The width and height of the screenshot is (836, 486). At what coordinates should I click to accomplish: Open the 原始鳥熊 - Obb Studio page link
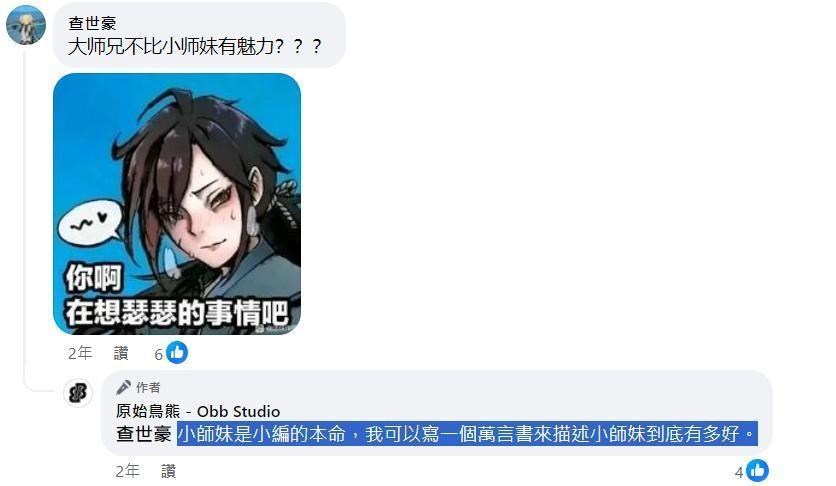point(198,411)
